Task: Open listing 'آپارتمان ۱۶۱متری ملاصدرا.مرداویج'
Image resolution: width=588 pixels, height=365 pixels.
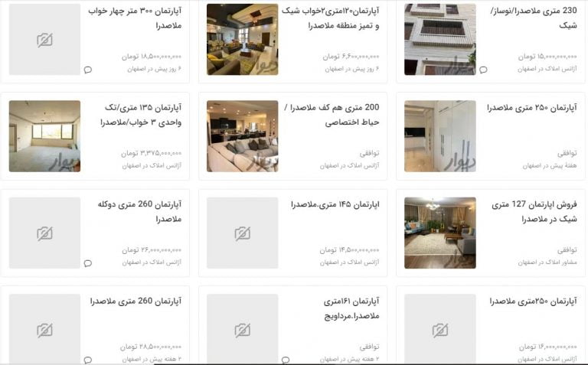Action: [x=351, y=308]
